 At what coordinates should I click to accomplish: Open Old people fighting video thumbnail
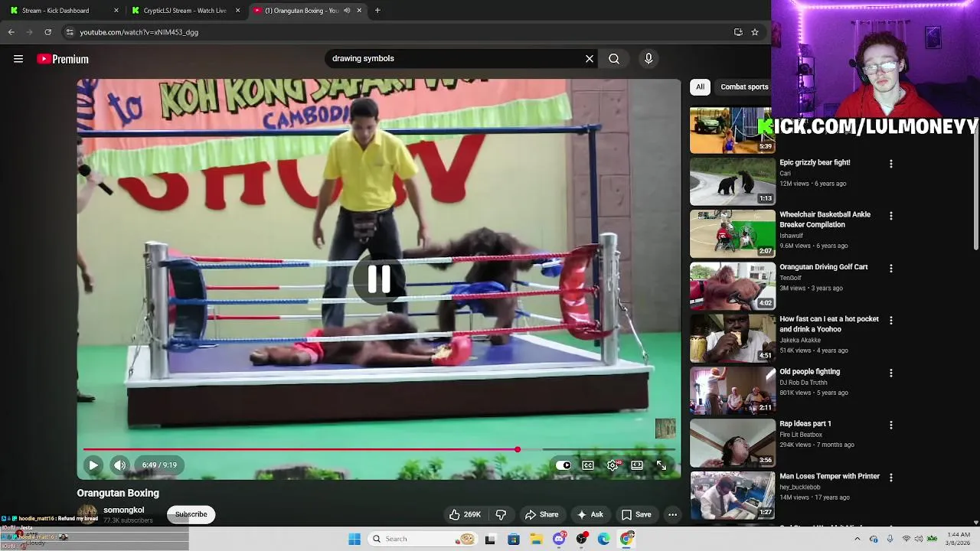pos(733,390)
